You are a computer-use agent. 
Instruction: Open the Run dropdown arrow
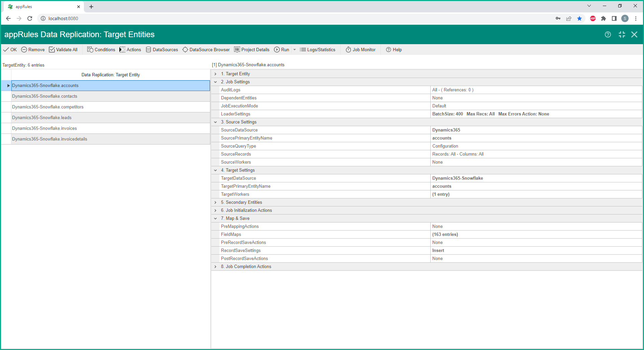295,50
